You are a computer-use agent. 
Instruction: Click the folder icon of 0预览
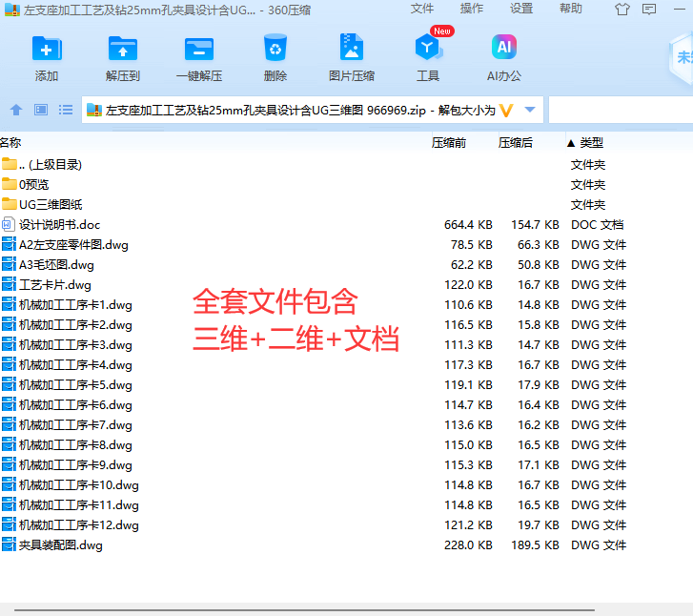click(x=9, y=183)
